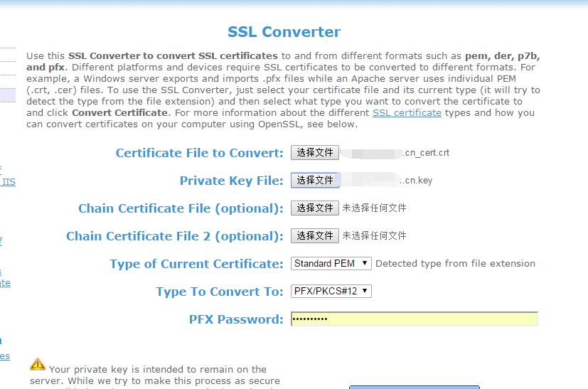
Task: Click the .cn.key selected filename
Action: [417, 181]
